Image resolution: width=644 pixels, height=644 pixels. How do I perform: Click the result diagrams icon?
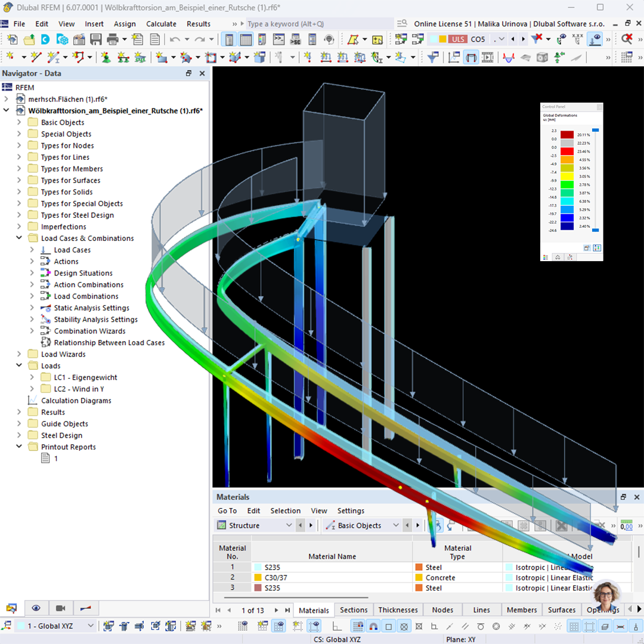(454, 57)
